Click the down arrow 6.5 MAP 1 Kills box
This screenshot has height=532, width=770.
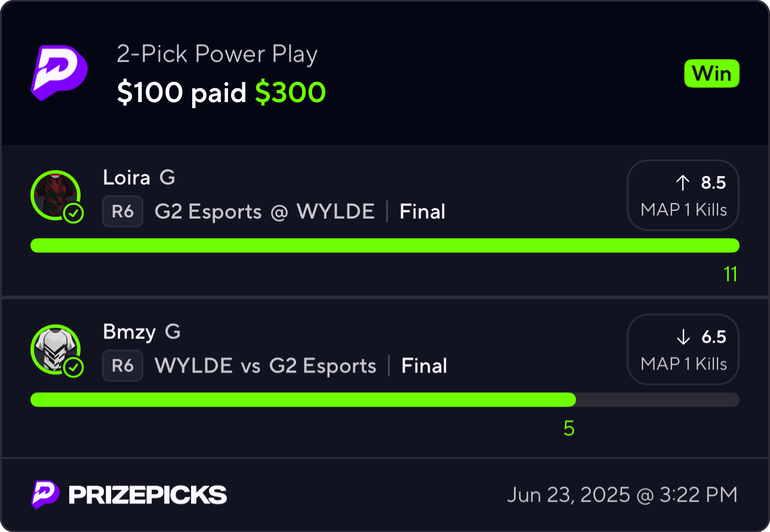pyautogui.click(x=683, y=349)
